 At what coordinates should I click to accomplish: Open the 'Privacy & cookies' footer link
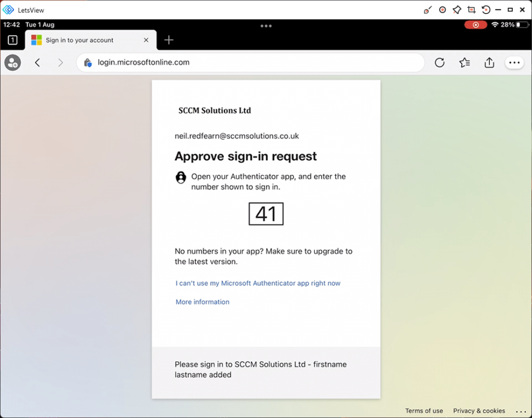[x=479, y=411]
